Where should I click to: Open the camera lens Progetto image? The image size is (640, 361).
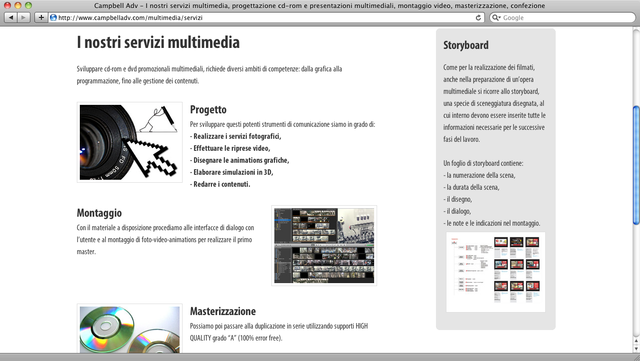(x=130, y=142)
